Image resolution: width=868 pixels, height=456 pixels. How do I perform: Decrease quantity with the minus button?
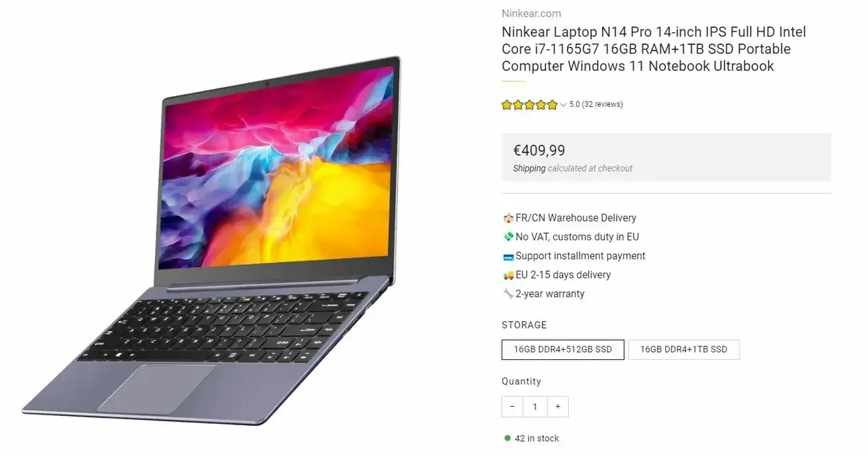(512, 407)
